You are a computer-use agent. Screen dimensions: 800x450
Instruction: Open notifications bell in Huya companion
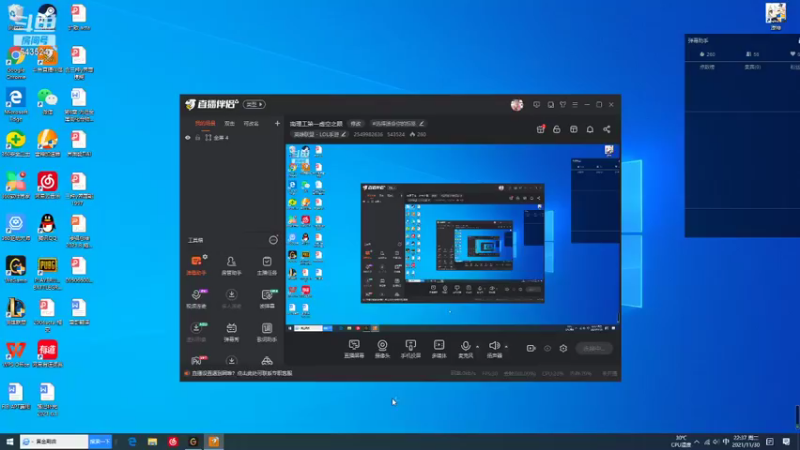(590, 130)
